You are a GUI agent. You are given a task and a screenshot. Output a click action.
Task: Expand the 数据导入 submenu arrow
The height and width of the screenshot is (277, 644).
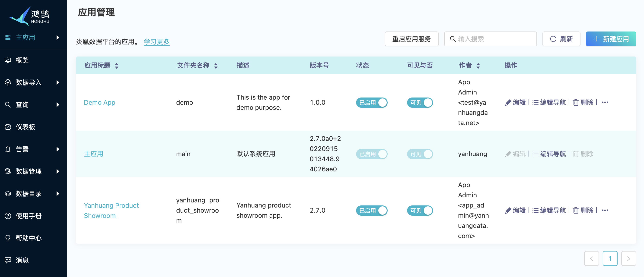click(x=58, y=82)
